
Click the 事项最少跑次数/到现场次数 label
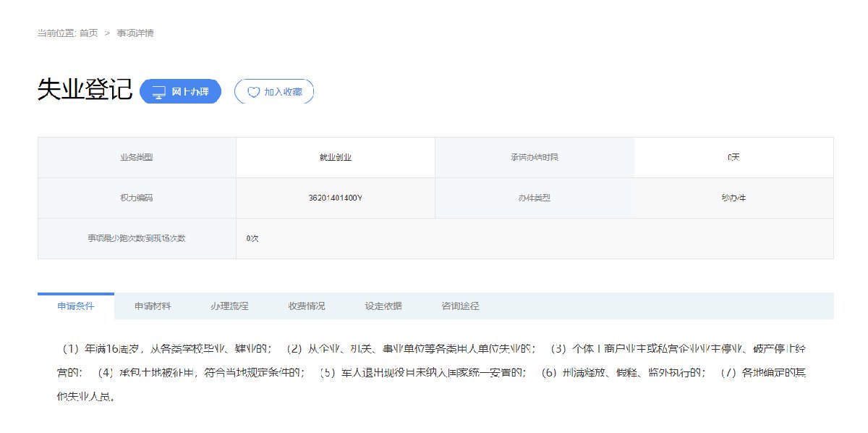(137, 238)
